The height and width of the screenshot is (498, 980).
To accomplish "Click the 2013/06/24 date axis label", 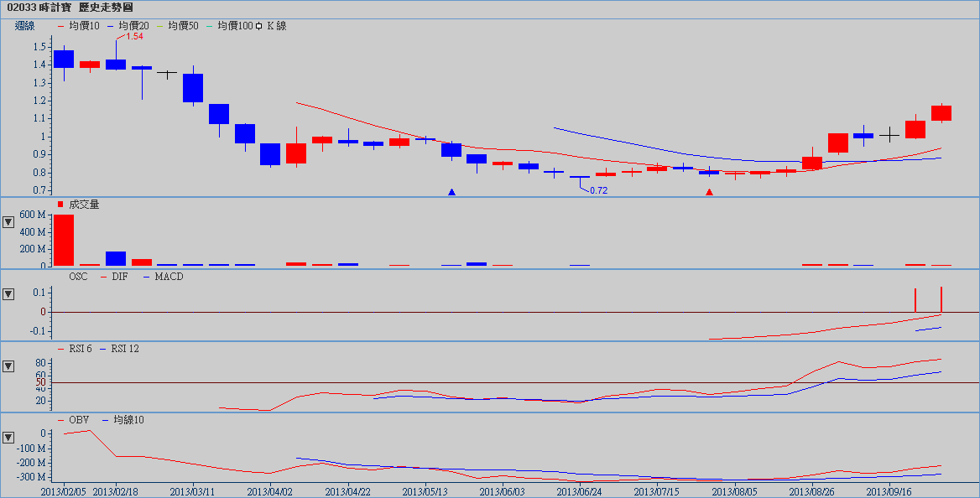I will (580, 491).
